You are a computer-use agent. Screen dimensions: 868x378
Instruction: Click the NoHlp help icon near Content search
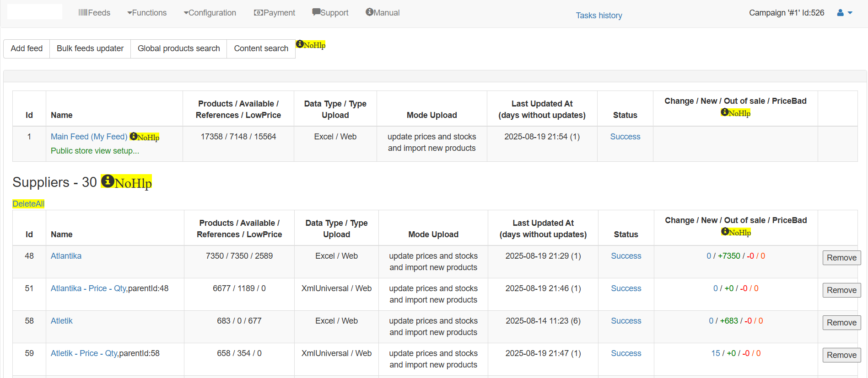coord(311,45)
